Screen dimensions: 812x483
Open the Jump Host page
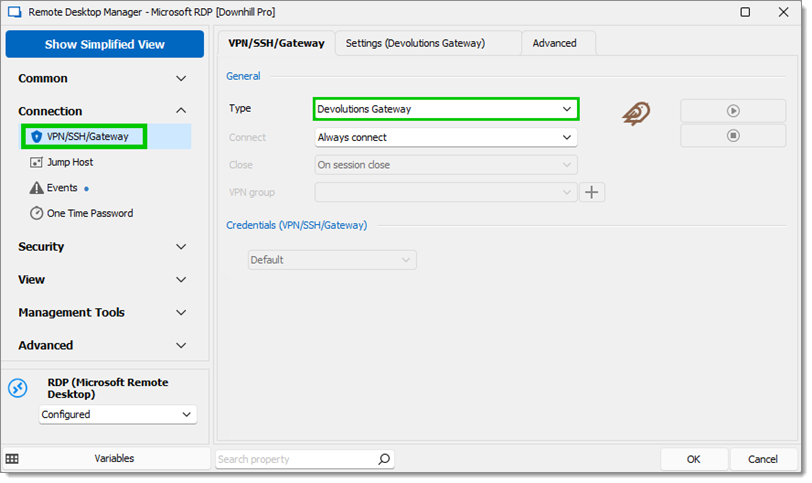(70, 162)
